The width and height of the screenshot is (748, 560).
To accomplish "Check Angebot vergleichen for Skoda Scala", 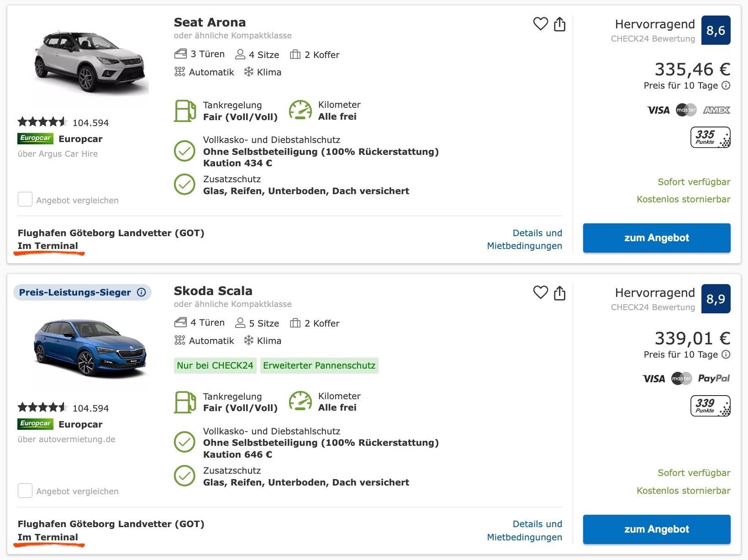I will coord(25,491).
